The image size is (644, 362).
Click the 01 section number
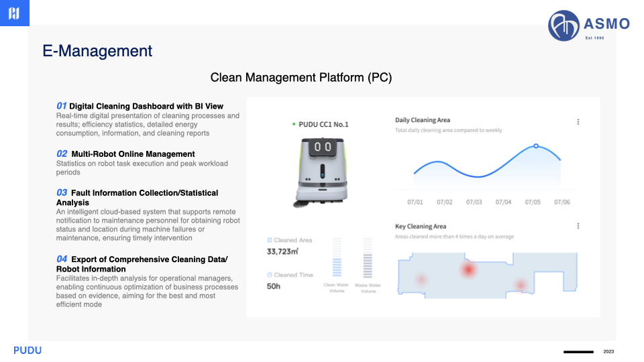click(61, 106)
